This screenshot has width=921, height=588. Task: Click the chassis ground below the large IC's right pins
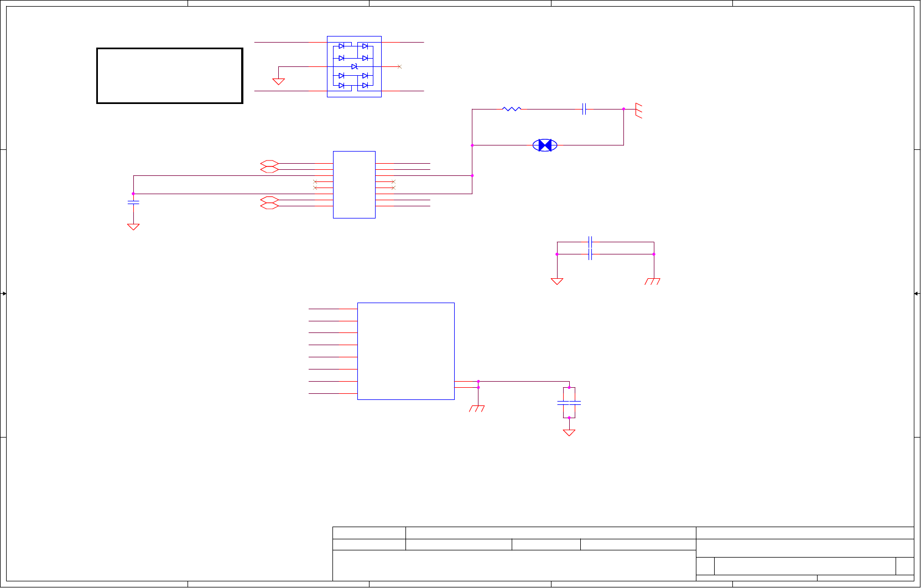(477, 408)
